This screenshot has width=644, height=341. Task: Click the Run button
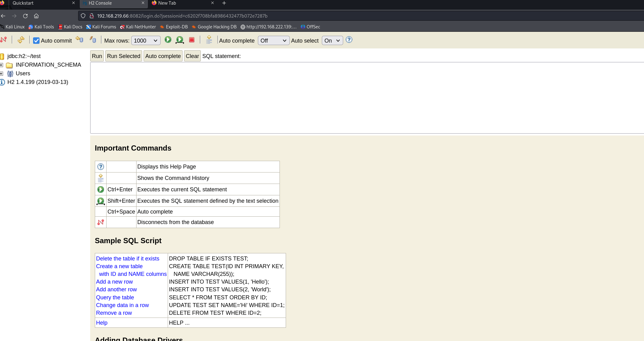tap(97, 56)
